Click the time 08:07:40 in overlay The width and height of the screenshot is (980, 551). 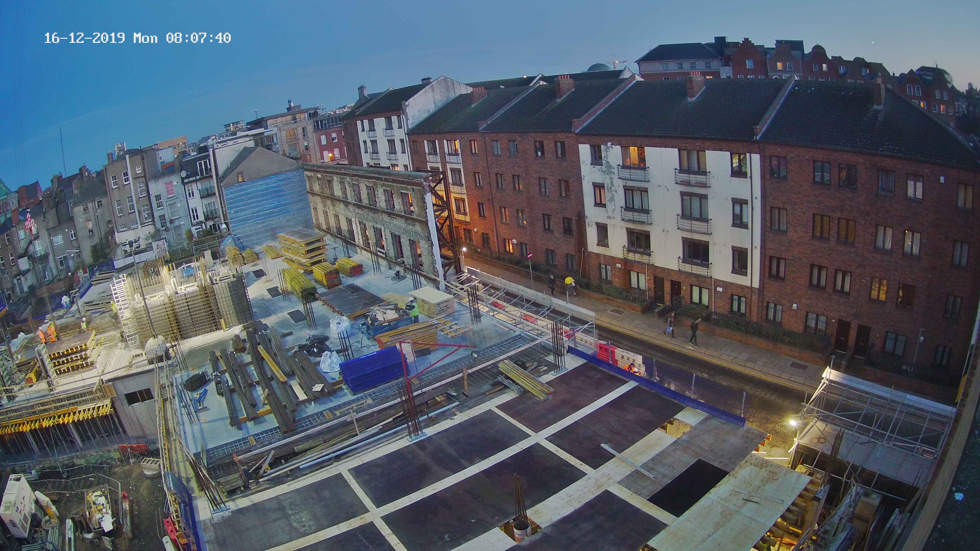tap(198, 38)
